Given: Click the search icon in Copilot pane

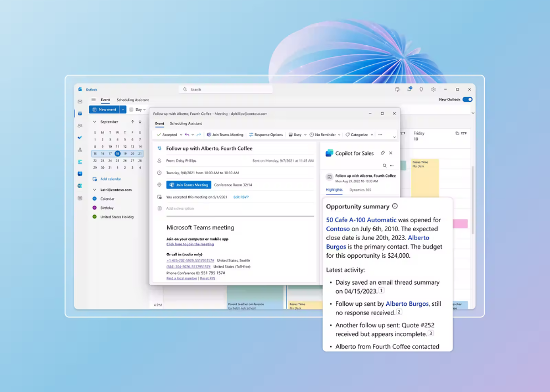Looking at the screenshot, I should 385,166.
